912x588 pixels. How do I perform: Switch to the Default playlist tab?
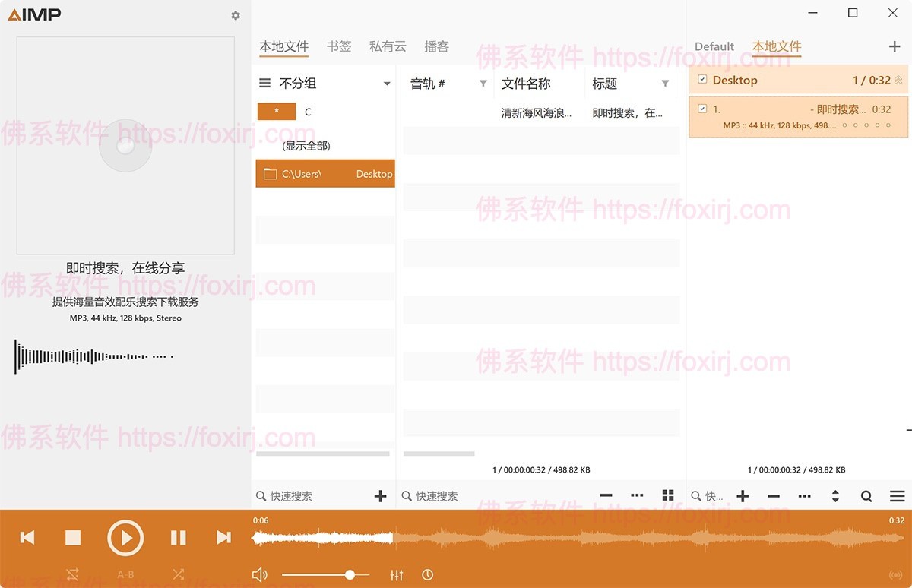point(714,46)
